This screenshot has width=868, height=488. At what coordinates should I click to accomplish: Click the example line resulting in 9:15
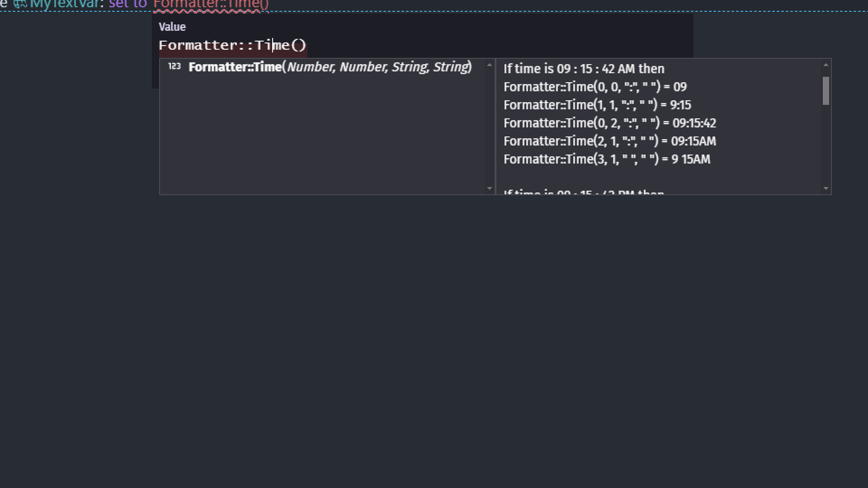[x=597, y=105]
